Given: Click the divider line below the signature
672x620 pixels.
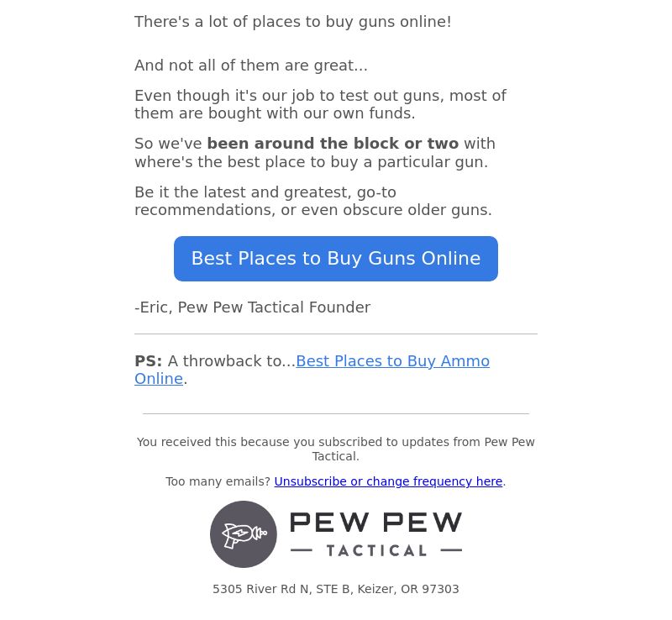Looking at the screenshot, I should coord(335,334).
